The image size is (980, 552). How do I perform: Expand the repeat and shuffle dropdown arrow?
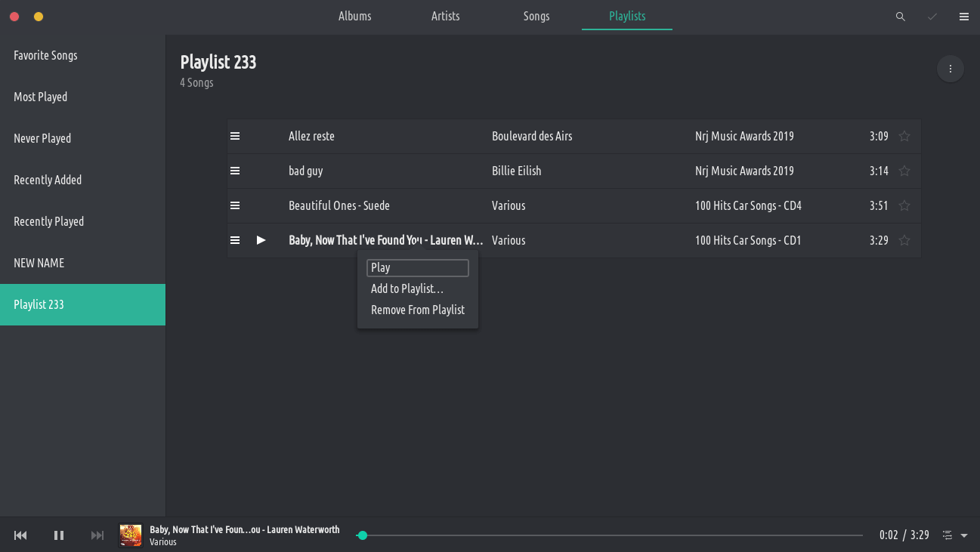tap(964, 535)
